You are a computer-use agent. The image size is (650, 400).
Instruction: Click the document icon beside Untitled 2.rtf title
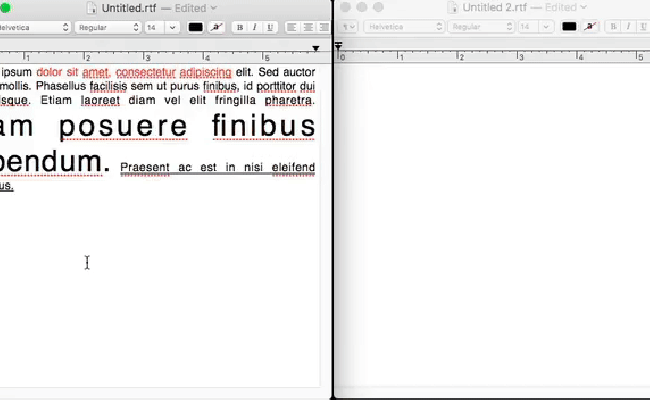[453, 7]
